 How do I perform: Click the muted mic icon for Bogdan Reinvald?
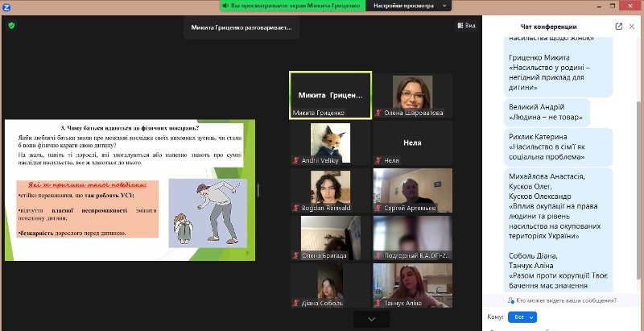point(295,208)
